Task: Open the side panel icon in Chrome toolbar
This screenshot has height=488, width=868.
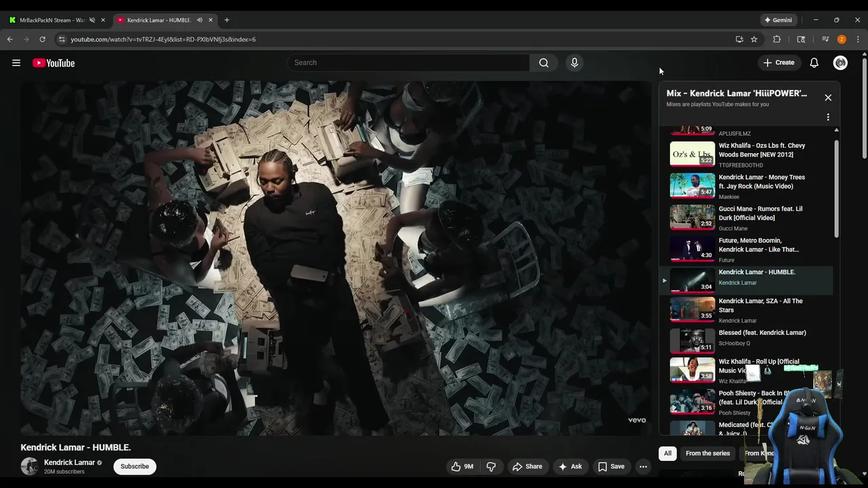Action: coord(801,39)
